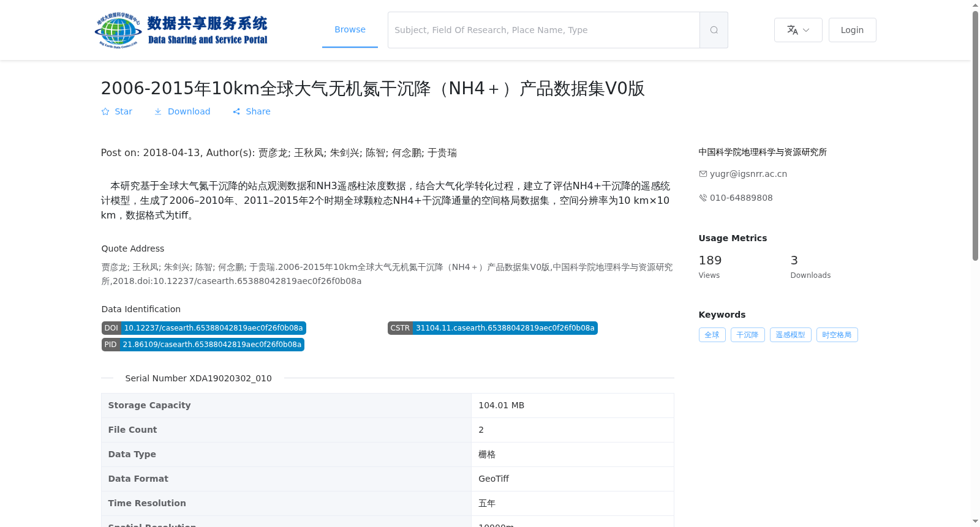Click the DOI identifier badge
Screen dimensions: 980x527
203,328
